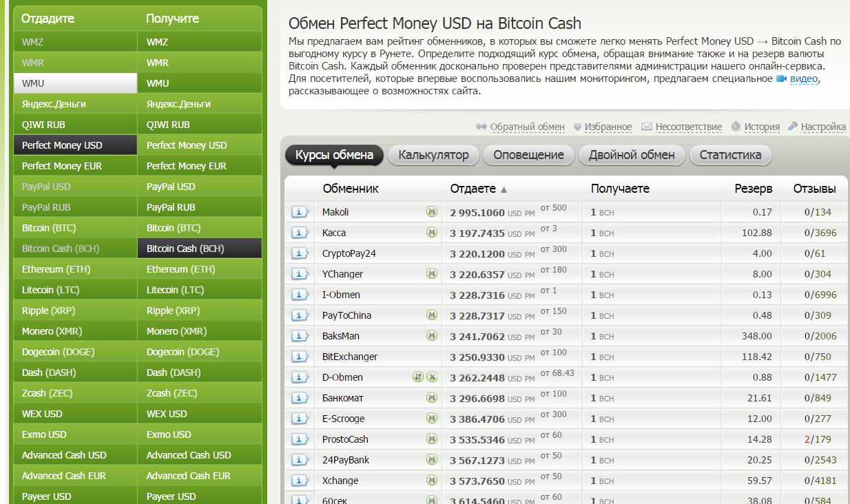Viewport: 850px width, 504px height.
Task: Select WMU in the Отдадите column
Action: pos(75,83)
